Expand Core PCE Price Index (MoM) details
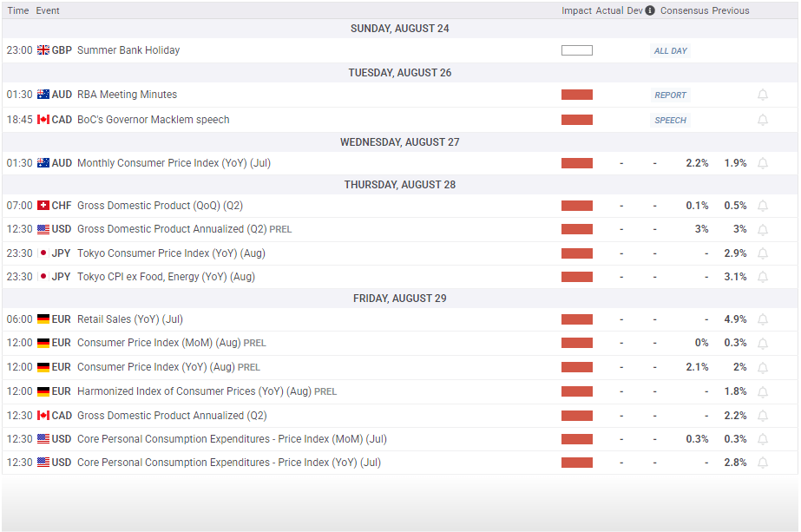The image size is (801, 532). pyautogui.click(x=232, y=439)
